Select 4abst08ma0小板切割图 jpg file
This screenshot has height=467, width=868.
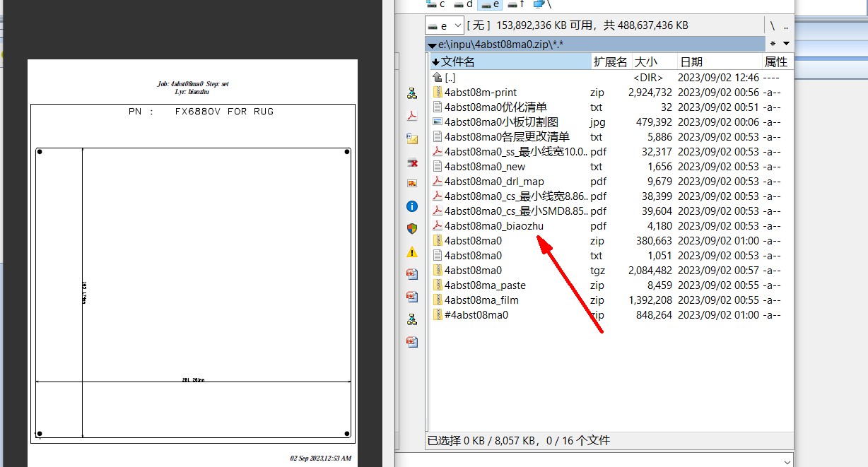tap(501, 122)
